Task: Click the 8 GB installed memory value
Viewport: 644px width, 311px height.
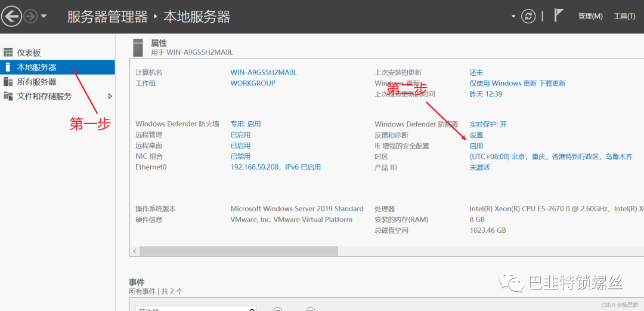Action: click(477, 220)
